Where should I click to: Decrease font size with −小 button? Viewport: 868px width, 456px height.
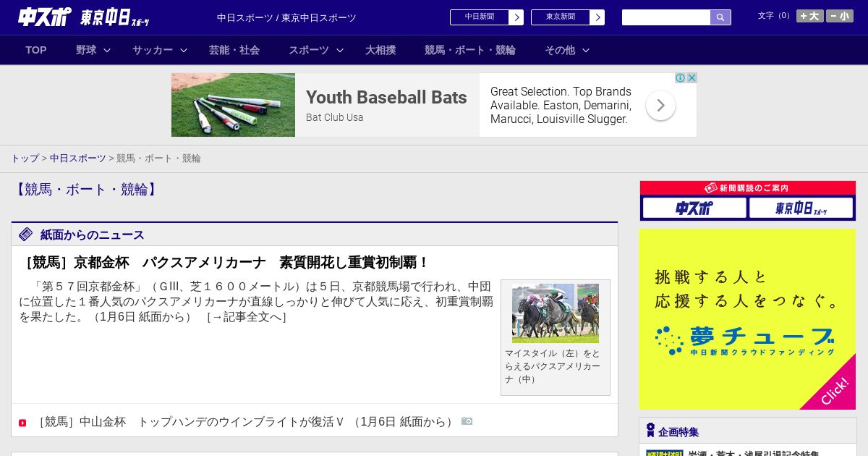840,16
